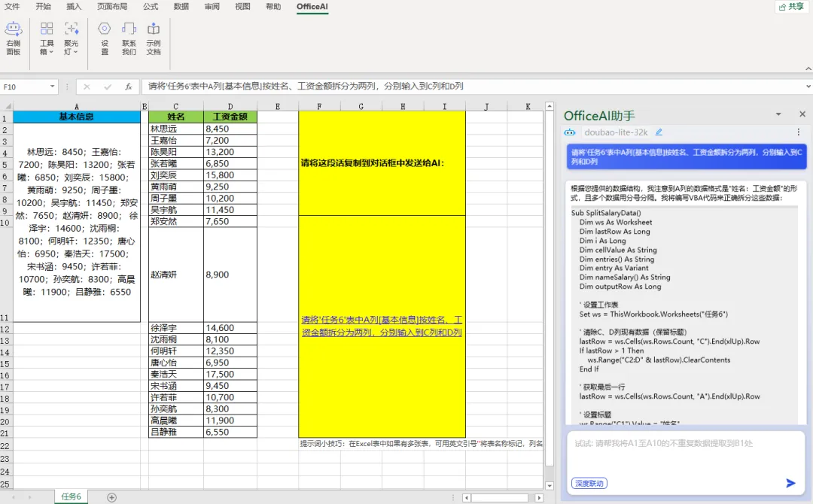Select the cell containing 赵清妍

[175, 275]
